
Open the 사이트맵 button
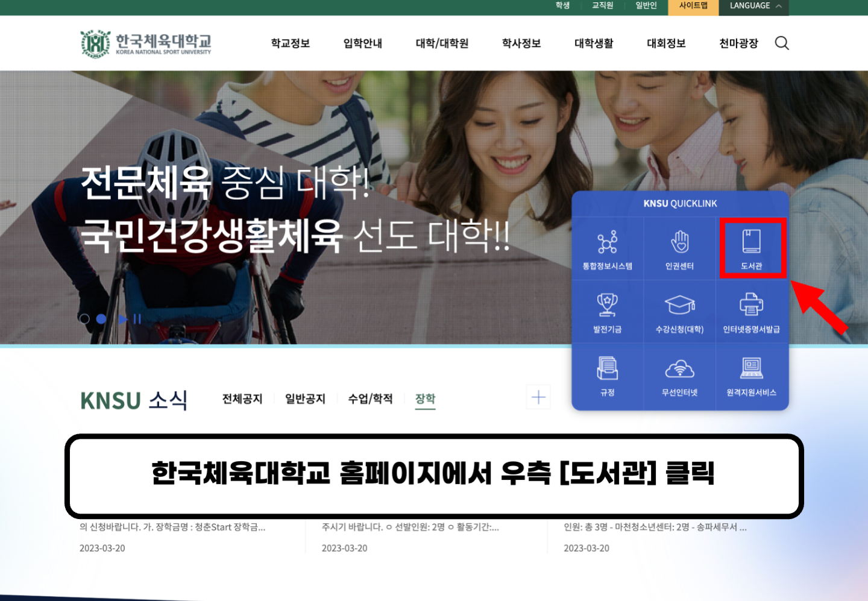(693, 6)
